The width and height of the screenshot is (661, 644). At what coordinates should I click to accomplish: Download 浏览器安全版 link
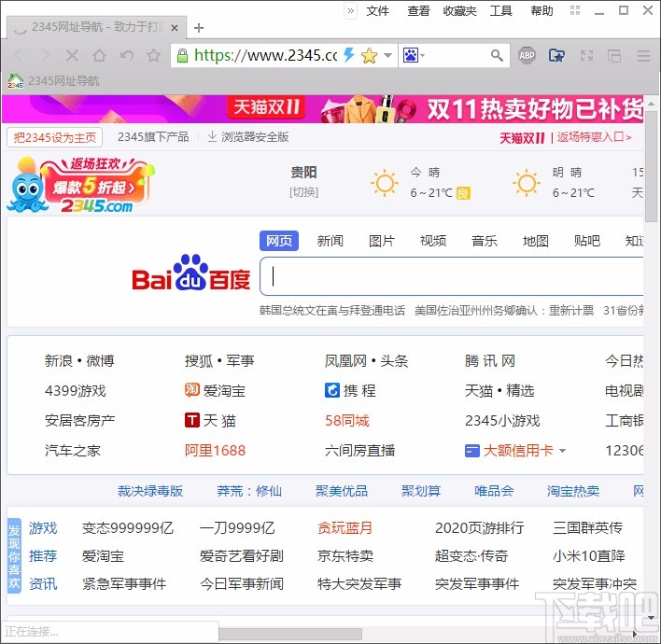click(x=248, y=137)
